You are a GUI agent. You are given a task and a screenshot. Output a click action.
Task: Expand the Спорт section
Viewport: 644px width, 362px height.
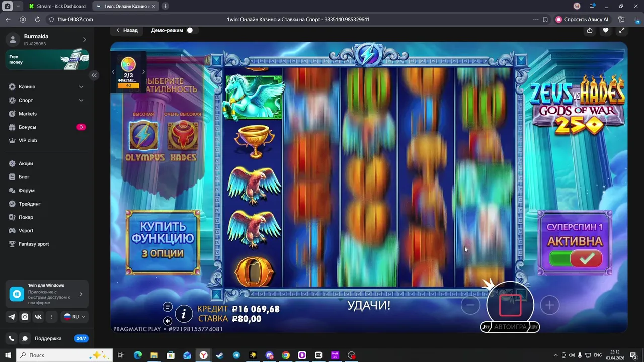pyautogui.click(x=47, y=100)
